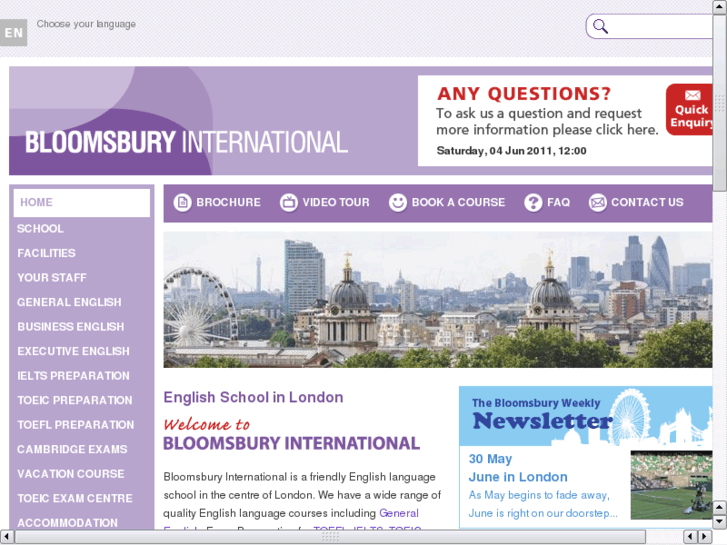Navigate to GENERAL ENGLISH page
727x545 pixels.
pyautogui.click(x=69, y=302)
